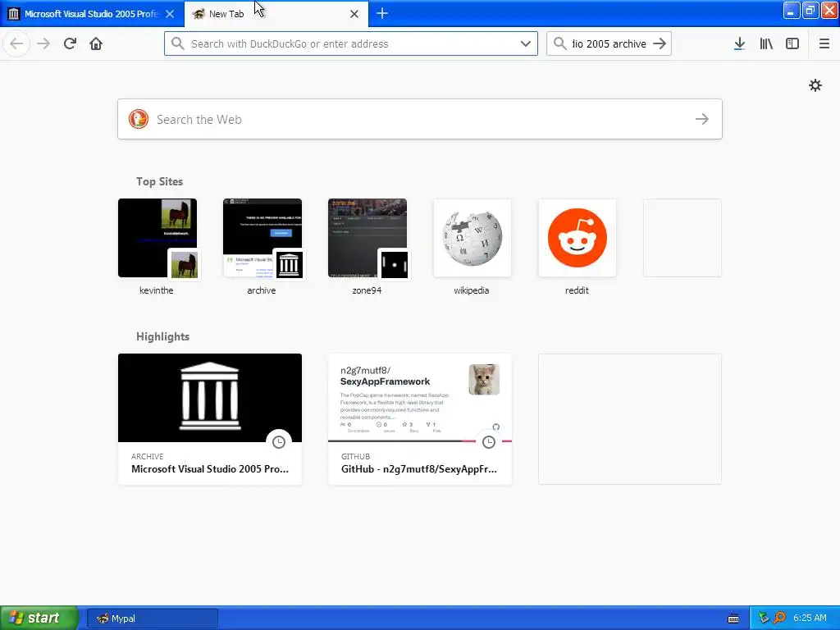Open the Archive Visual Studio 2005 highlight card
The image size is (840, 630).
coord(210,419)
